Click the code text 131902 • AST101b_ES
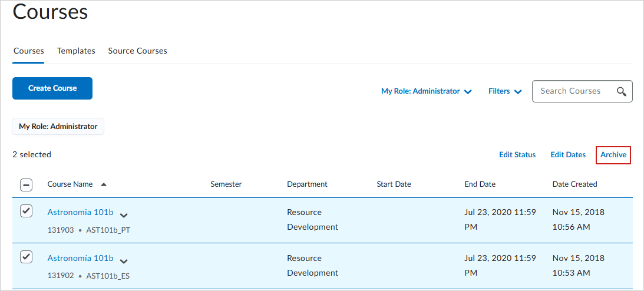 (x=89, y=276)
